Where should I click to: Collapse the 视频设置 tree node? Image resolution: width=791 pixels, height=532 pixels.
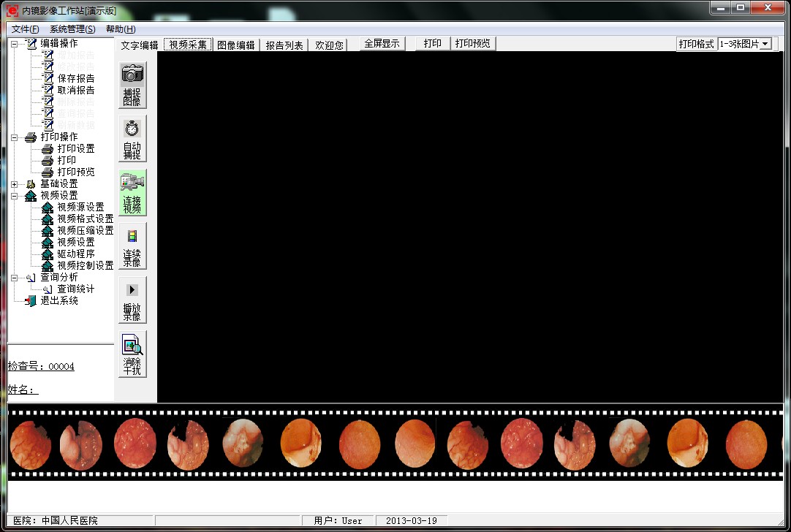pyautogui.click(x=14, y=196)
